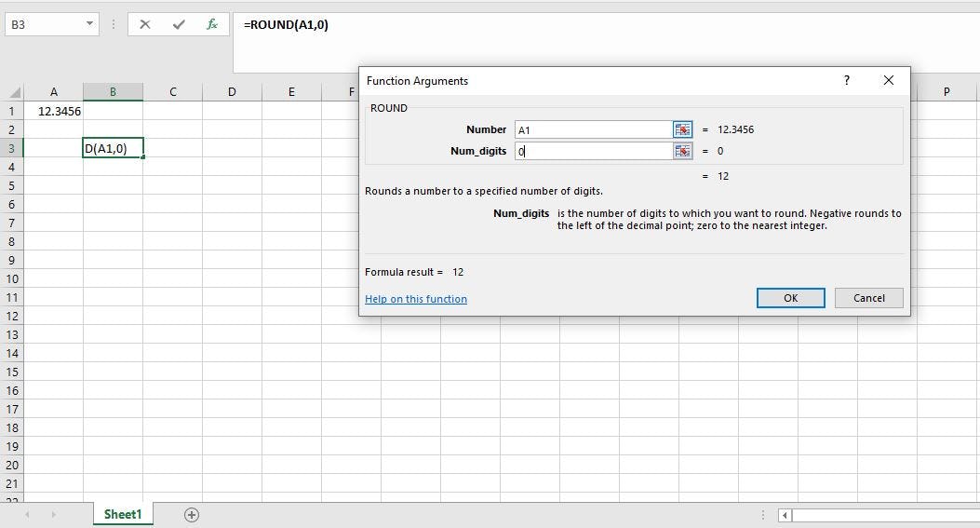This screenshot has width=980, height=528.
Task: Click the Cancel X icon in formula bar
Action: [x=144, y=25]
